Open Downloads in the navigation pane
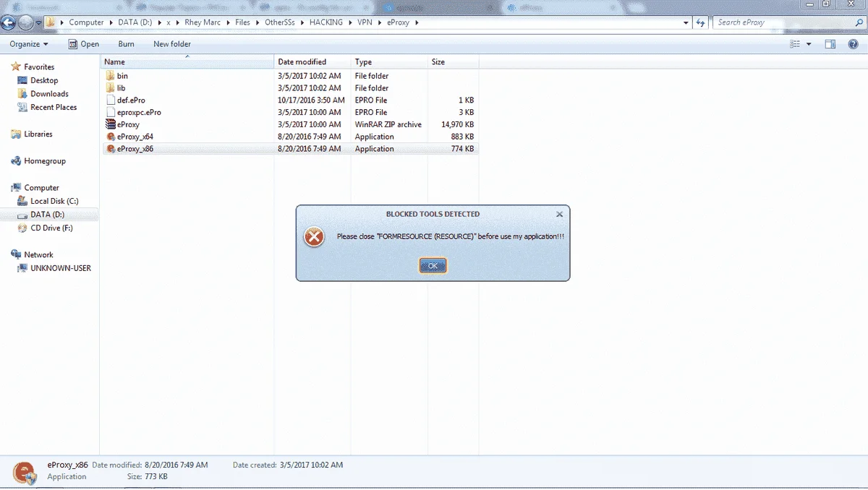868x490 pixels. (x=49, y=94)
